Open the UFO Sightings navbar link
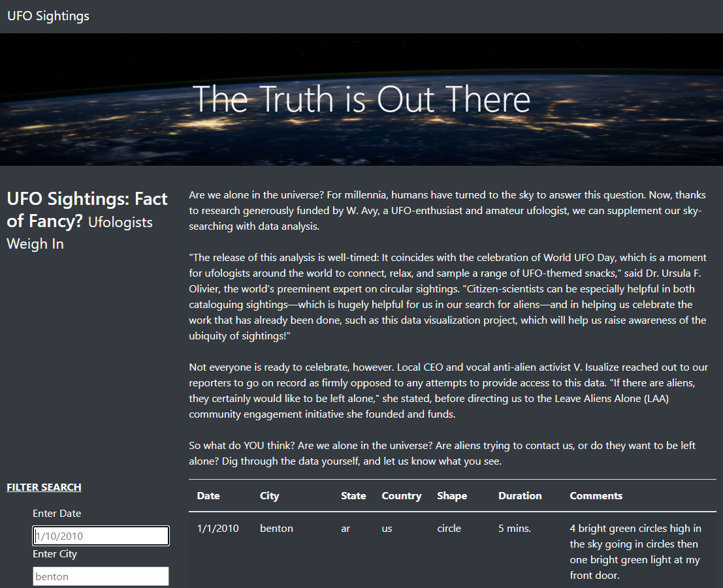This screenshot has height=588, width=723. [x=48, y=16]
